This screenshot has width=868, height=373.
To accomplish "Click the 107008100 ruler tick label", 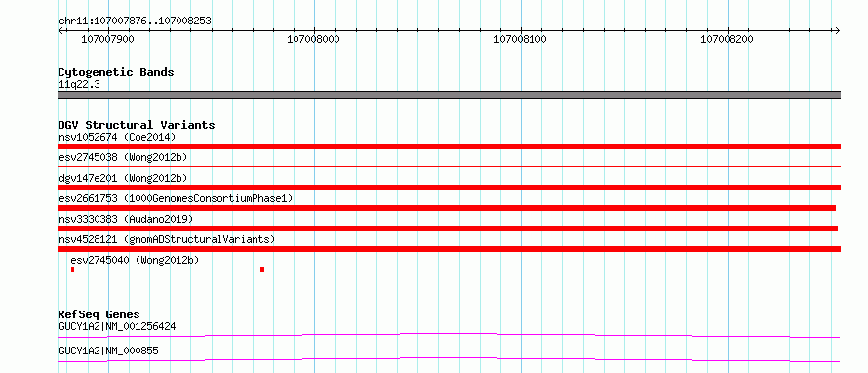I will pyautogui.click(x=521, y=39).
